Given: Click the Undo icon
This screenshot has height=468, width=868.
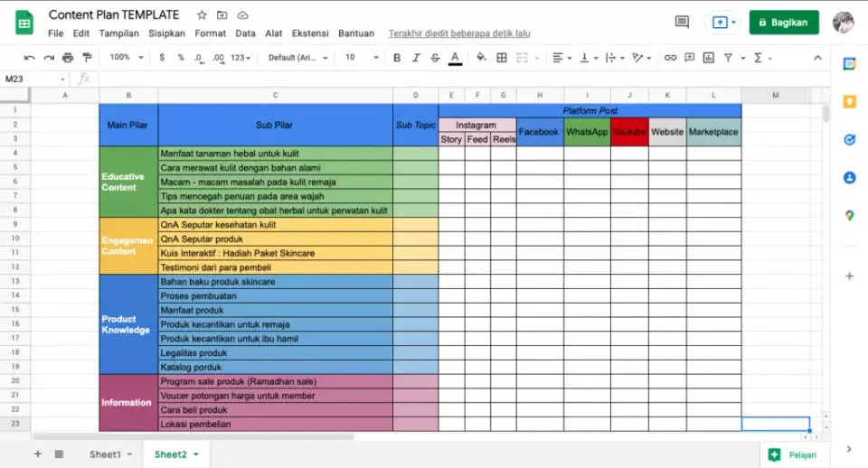Looking at the screenshot, I should click(x=29, y=58).
